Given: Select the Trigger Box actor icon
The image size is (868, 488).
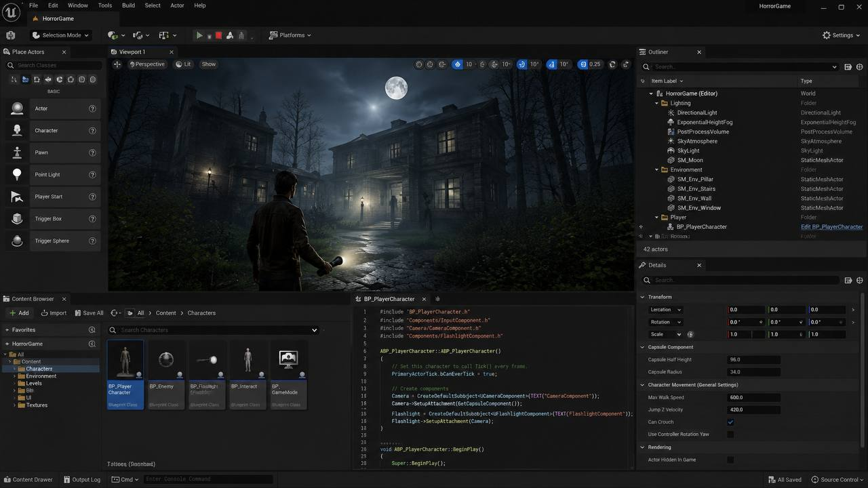Looking at the screenshot, I should (x=17, y=219).
